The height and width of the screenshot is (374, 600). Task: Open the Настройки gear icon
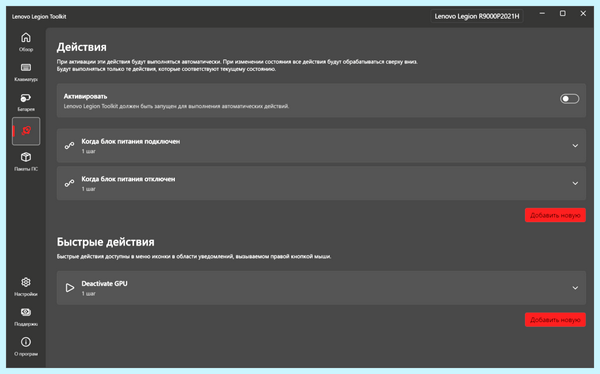click(26, 282)
